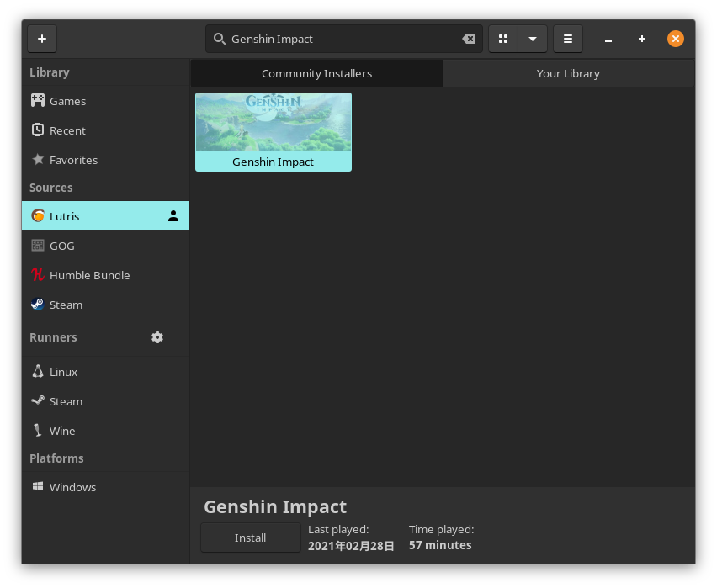The image size is (717, 588).
Task: Click the Games controller icon
Action: pyautogui.click(x=38, y=100)
